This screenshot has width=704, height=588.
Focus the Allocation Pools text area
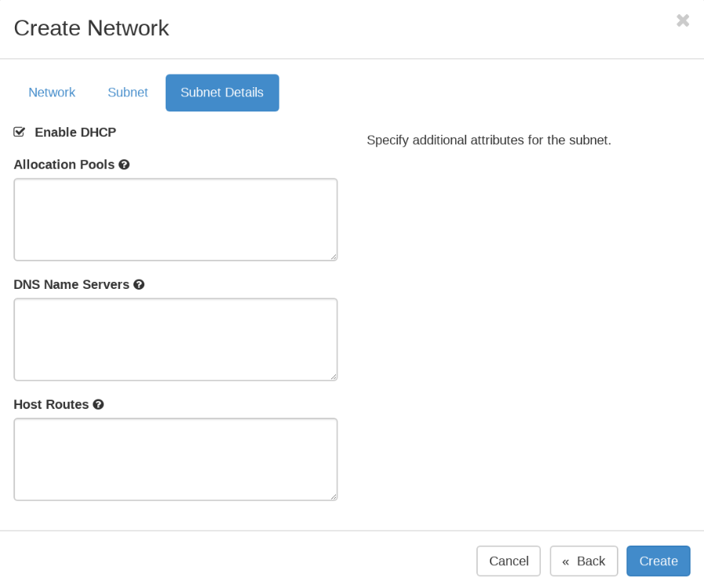(x=175, y=219)
